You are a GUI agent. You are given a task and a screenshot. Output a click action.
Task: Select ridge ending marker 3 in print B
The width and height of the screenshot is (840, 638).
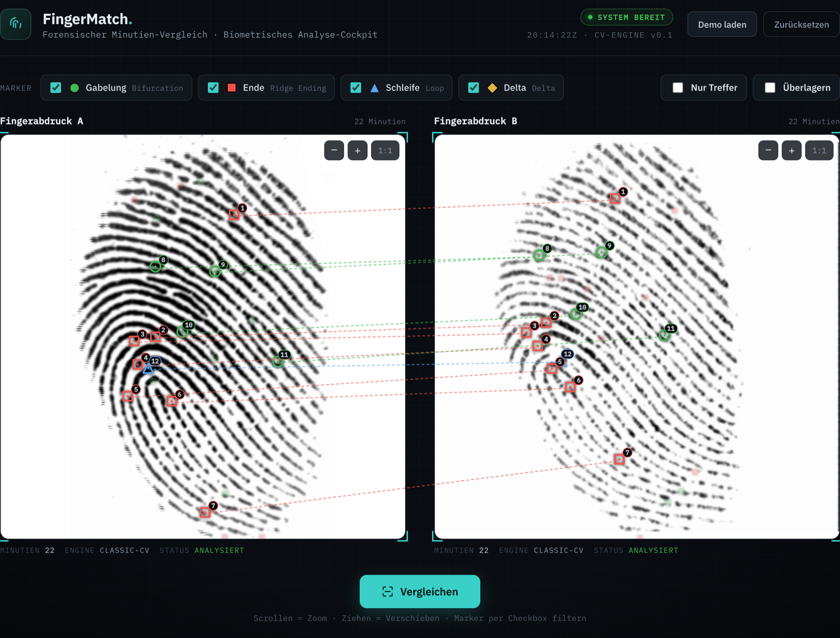click(x=526, y=333)
